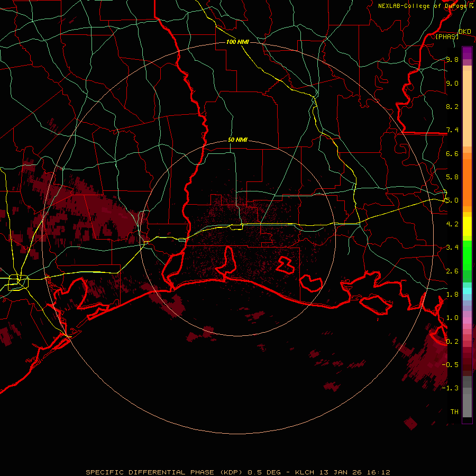Click the 3.4 value on the color scale
The image size is (476, 476).
(452, 248)
